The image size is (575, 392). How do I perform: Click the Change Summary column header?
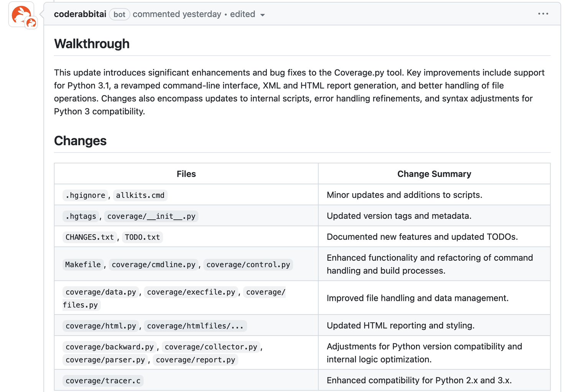434,174
